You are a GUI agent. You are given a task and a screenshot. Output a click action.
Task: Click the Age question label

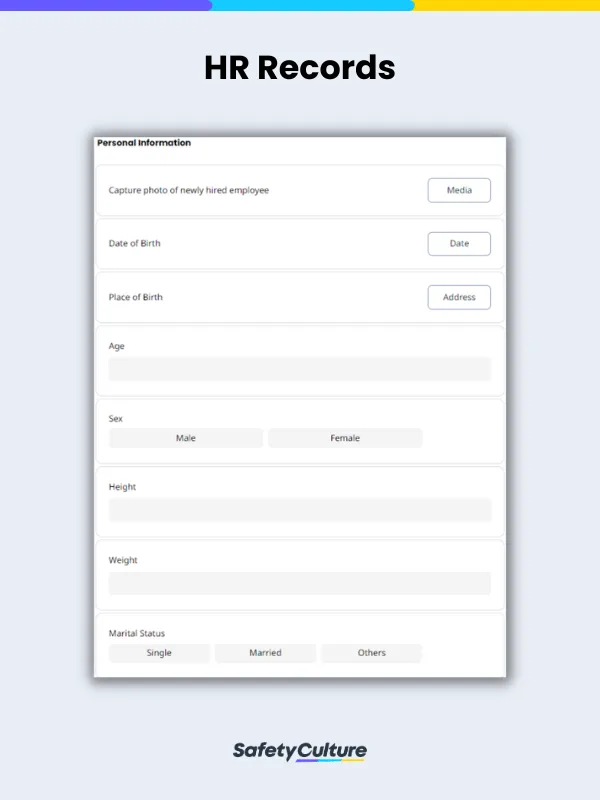[116, 346]
